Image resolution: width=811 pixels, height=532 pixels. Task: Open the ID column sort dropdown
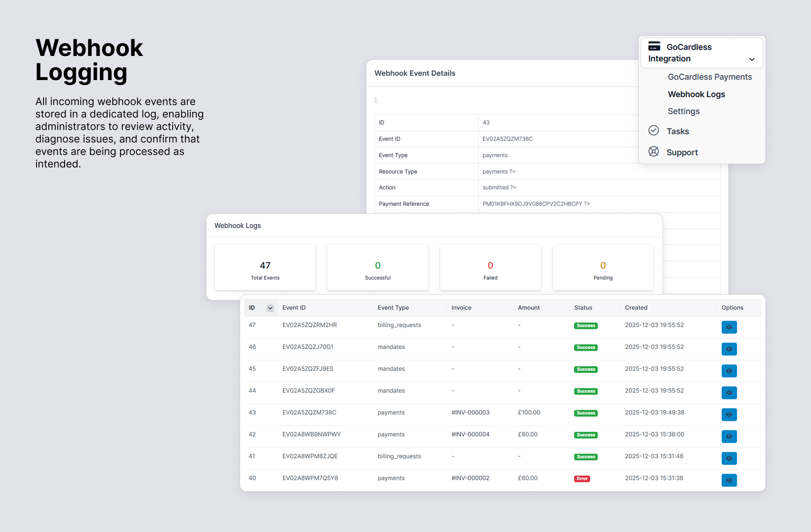point(270,308)
